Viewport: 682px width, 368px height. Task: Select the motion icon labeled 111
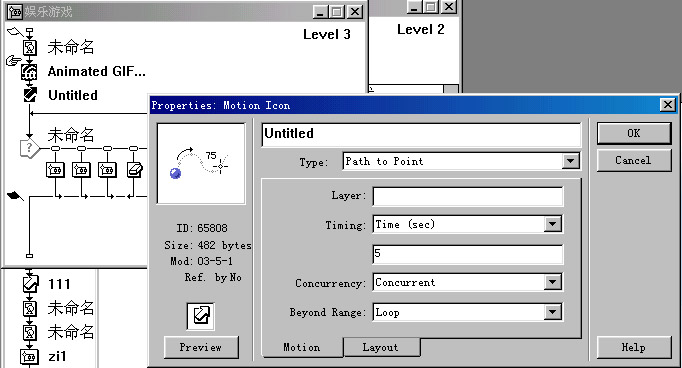pos(30,284)
